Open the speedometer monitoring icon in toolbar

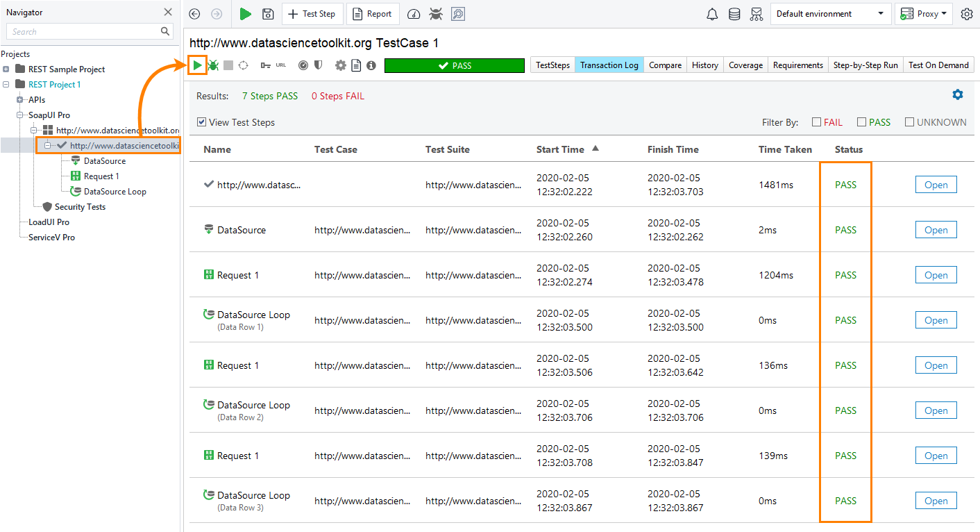point(414,14)
